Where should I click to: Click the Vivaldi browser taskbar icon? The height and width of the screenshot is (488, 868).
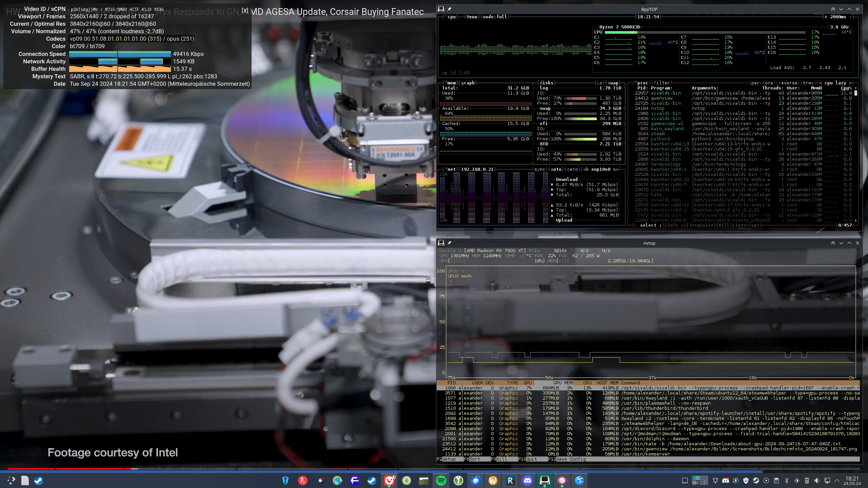tap(389, 480)
